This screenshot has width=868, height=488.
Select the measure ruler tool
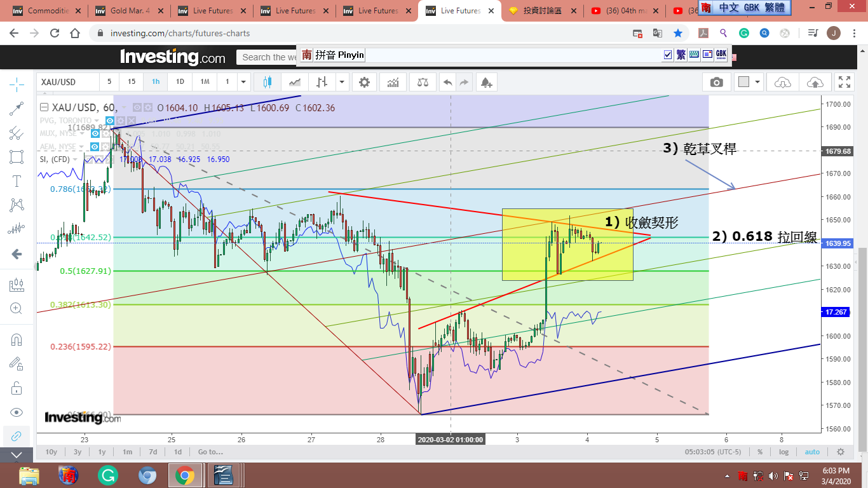click(17, 285)
